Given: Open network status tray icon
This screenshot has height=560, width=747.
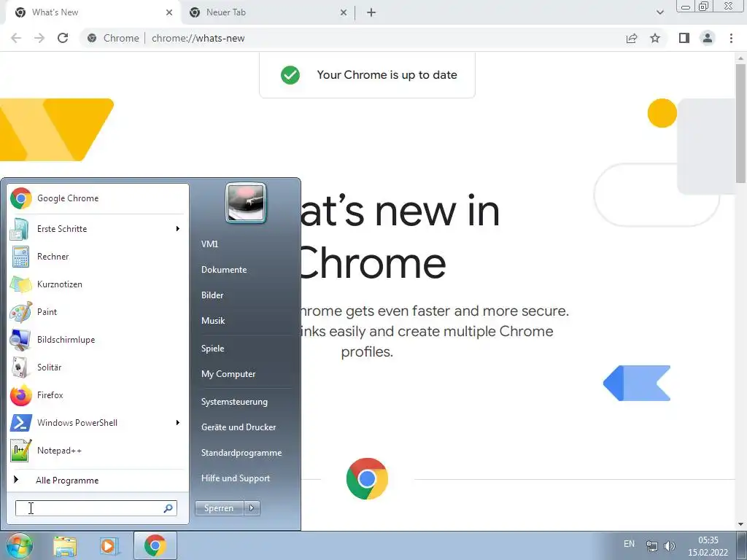Looking at the screenshot, I should (x=651, y=545).
